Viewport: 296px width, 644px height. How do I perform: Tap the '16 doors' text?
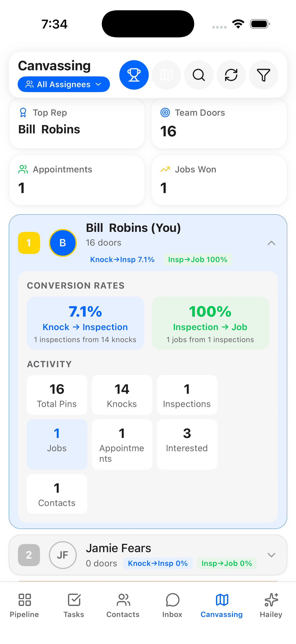point(104,242)
